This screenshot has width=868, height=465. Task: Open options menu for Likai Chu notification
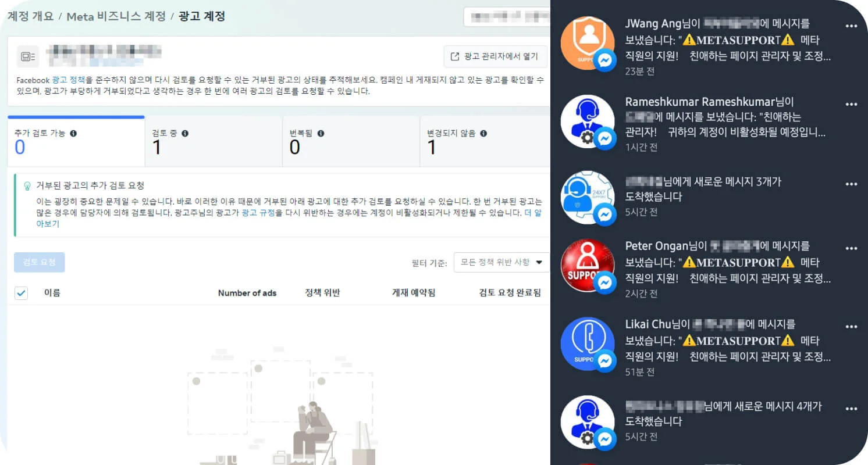[x=852, y=326]
